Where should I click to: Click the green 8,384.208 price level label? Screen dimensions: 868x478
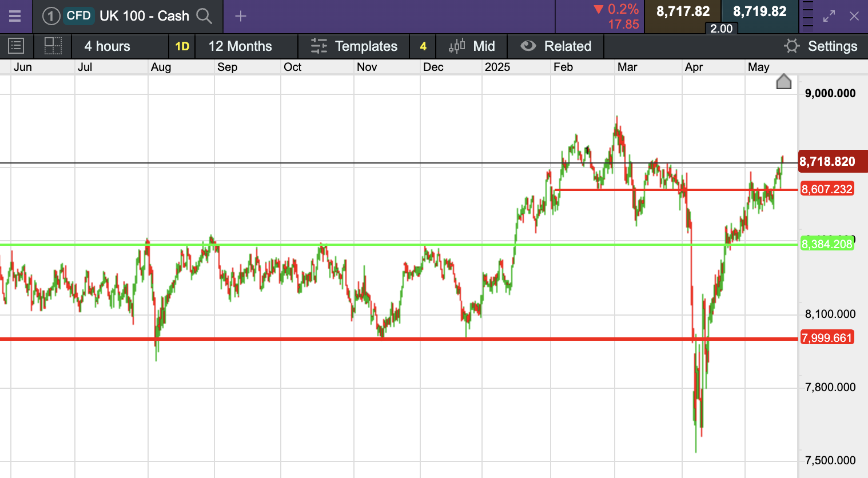(827, 244)
